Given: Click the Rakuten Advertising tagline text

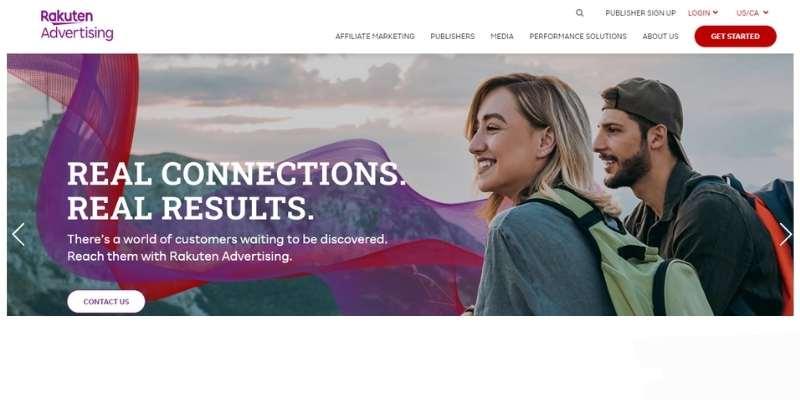Looking at the screenshot, I should (x=228, y=247).
